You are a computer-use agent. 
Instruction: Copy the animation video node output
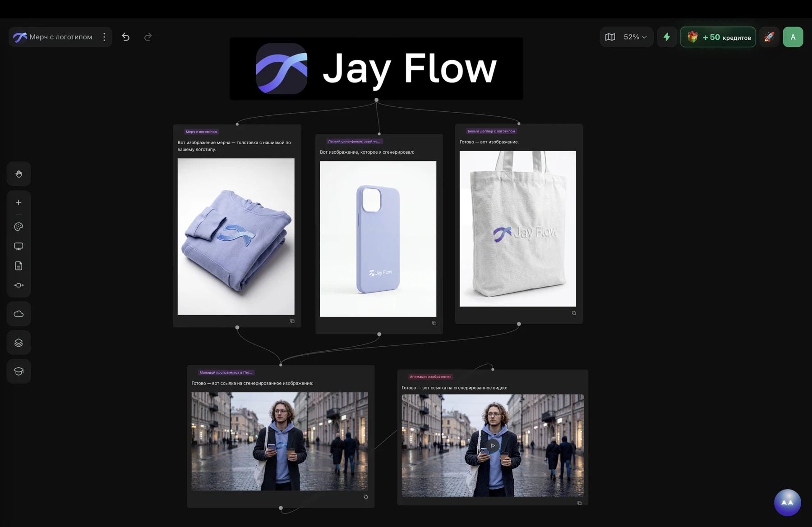580,503
